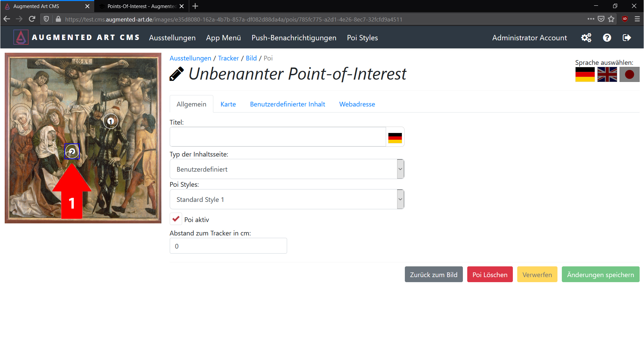Open App Menü navigation item
644x350 pixels.
tap(223, 38)
